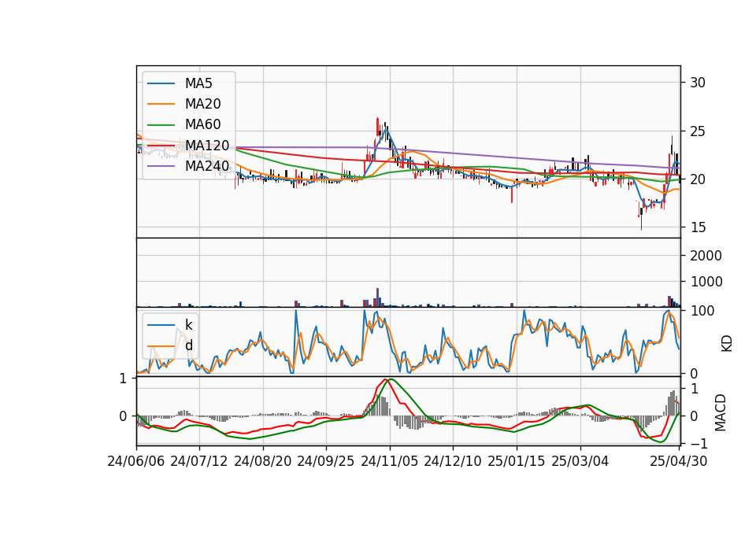Click the k label in KD legend
756x543 pixels.
(x=188, y=324)
